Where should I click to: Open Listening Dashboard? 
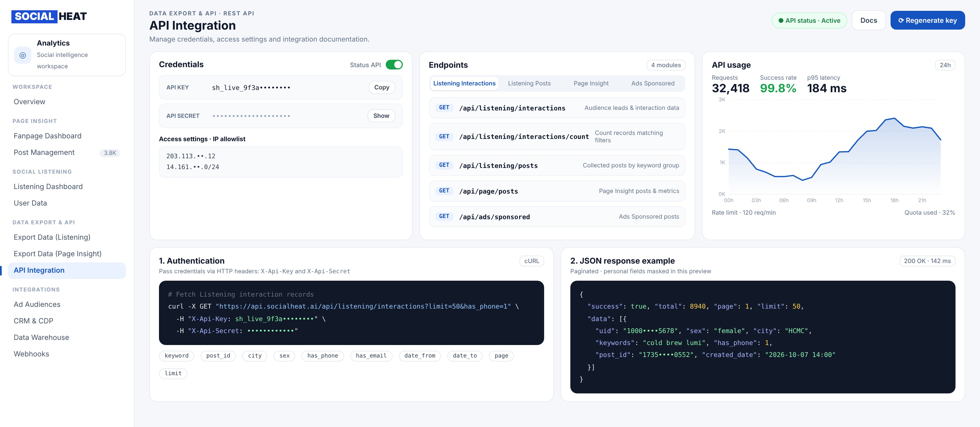67,187
